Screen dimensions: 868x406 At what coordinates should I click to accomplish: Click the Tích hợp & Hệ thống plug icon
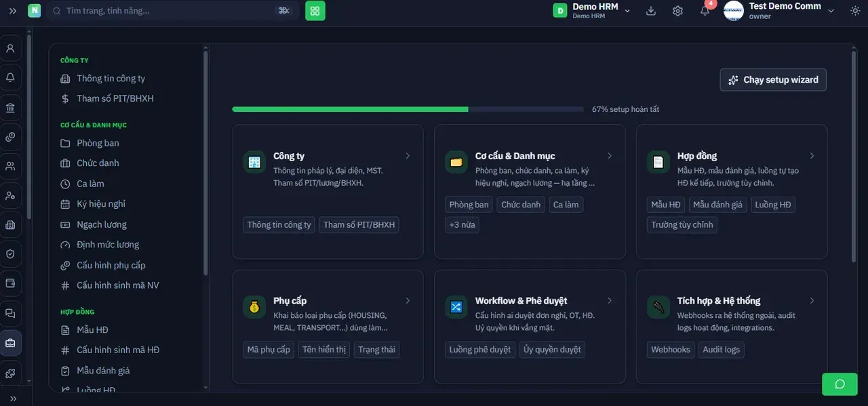click(x=658, y=307)
